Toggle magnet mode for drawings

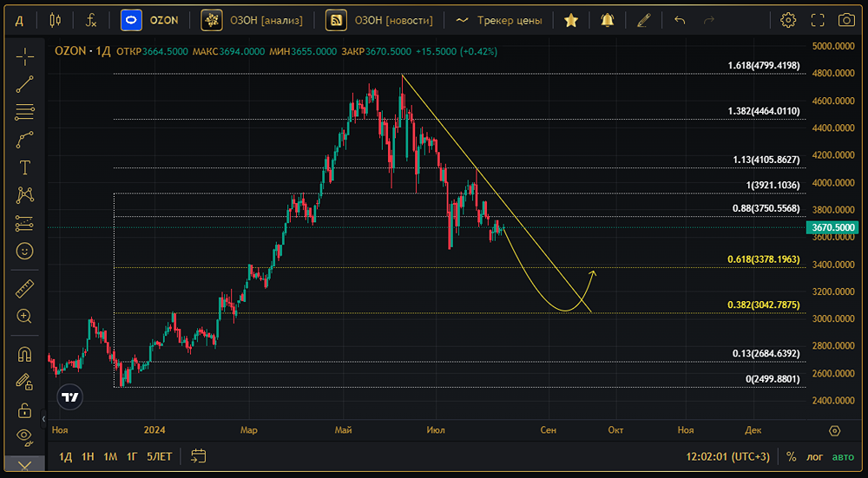point(24,354)
